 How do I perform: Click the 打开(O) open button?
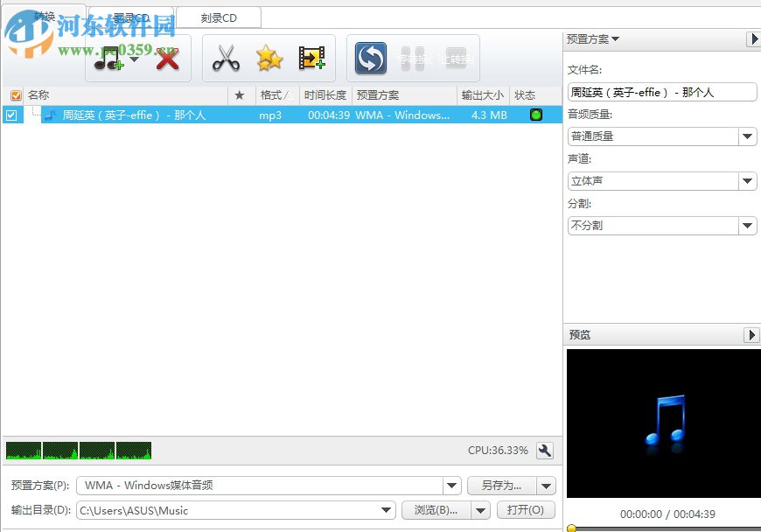[526, 510]
